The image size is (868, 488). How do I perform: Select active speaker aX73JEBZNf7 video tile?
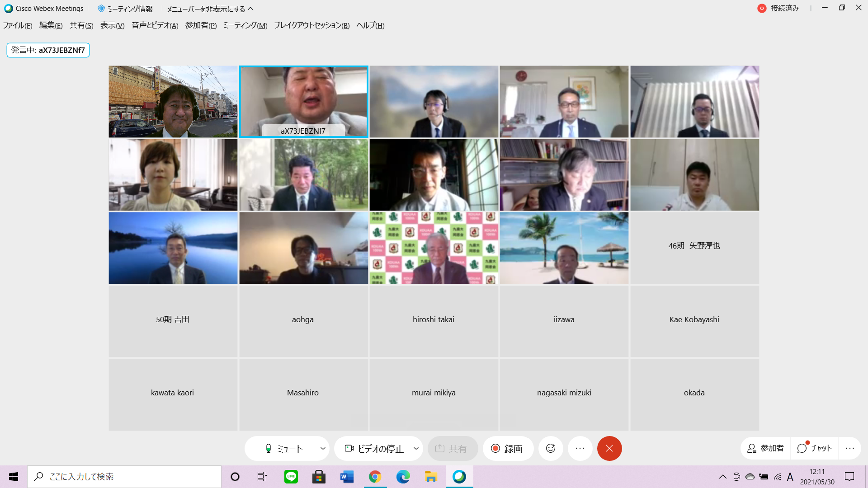click(x=304, y=102)
